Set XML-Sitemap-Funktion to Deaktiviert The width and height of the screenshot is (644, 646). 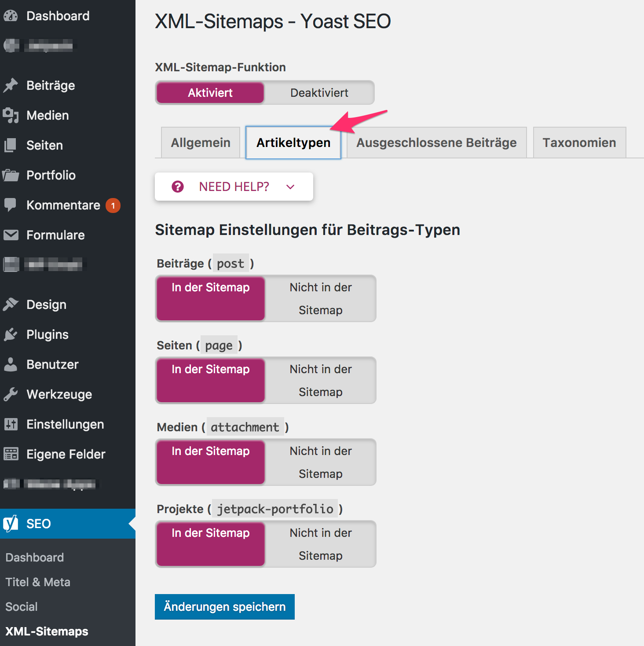click(319, 92)
